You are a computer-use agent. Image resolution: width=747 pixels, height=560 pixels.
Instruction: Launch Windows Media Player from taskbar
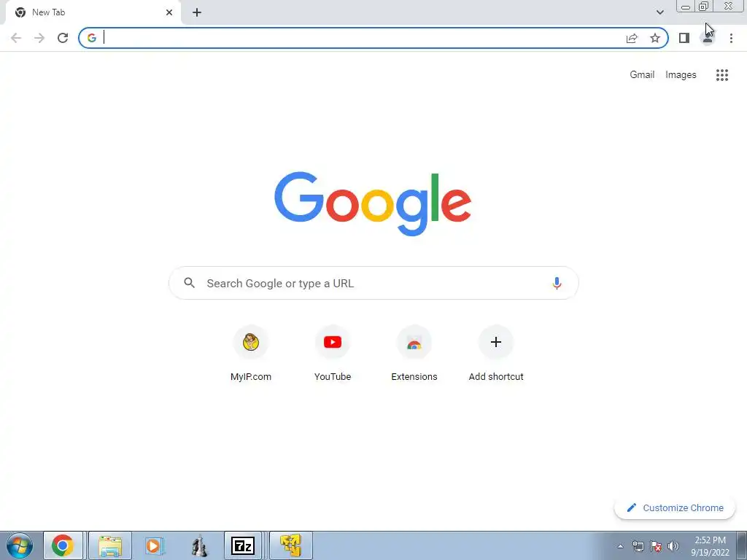(154, 545)
